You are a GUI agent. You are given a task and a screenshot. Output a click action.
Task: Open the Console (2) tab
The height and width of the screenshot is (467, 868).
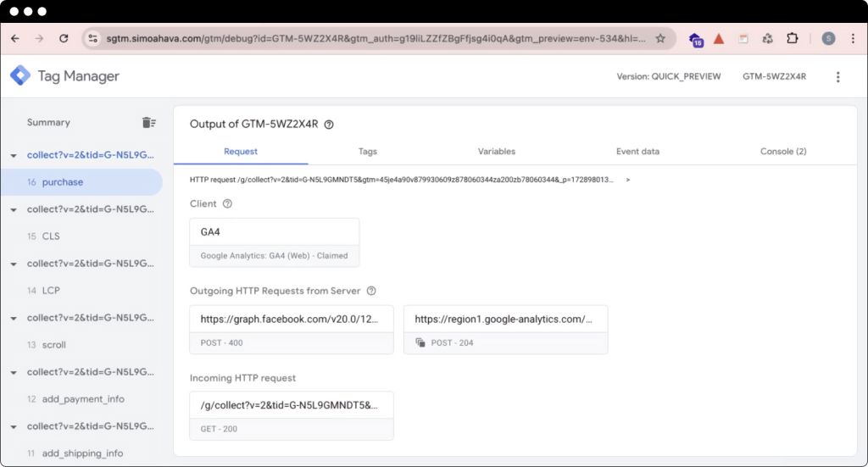point(782,152)
